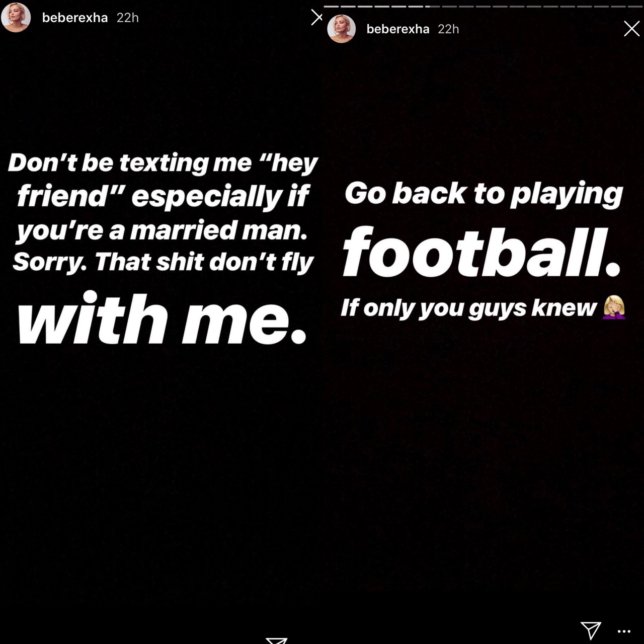Screen dimensions: 644x644
Task: Tap the facepalm emoji after 'knew'
Action: 614,307
